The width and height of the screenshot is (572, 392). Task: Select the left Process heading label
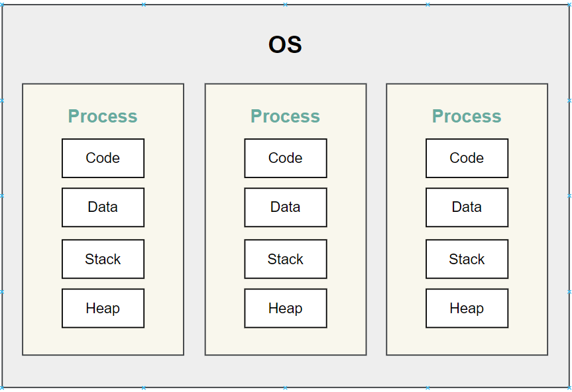tap(103, 117)
